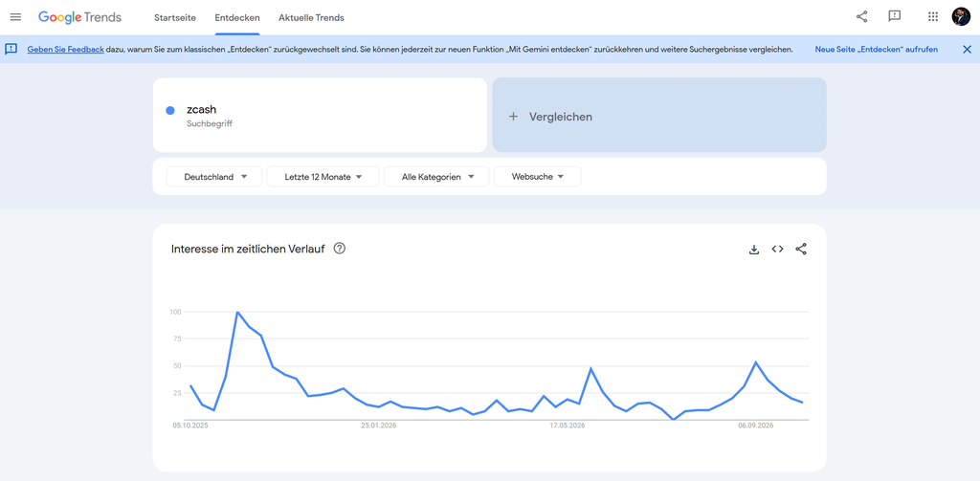Open the send feedback icon in header
The image size is (980, 481).
pyautogui.click(x=895, y=17)
